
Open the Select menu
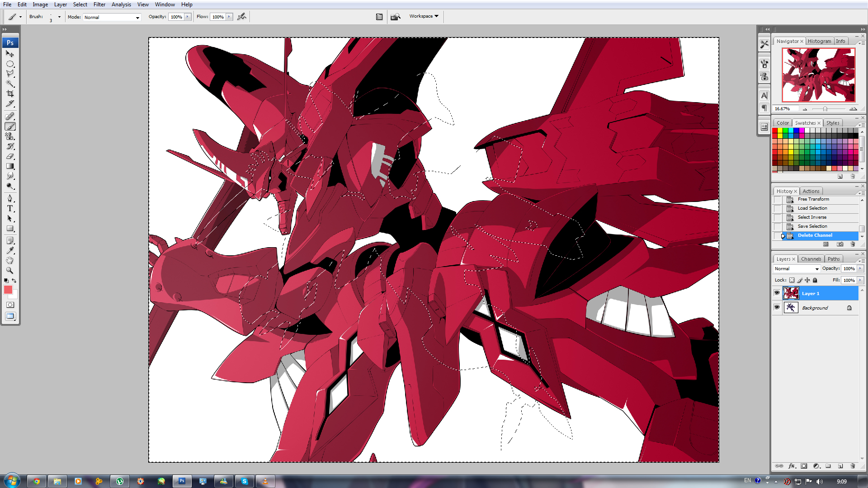pyautogui.click(x=80, y=5)
